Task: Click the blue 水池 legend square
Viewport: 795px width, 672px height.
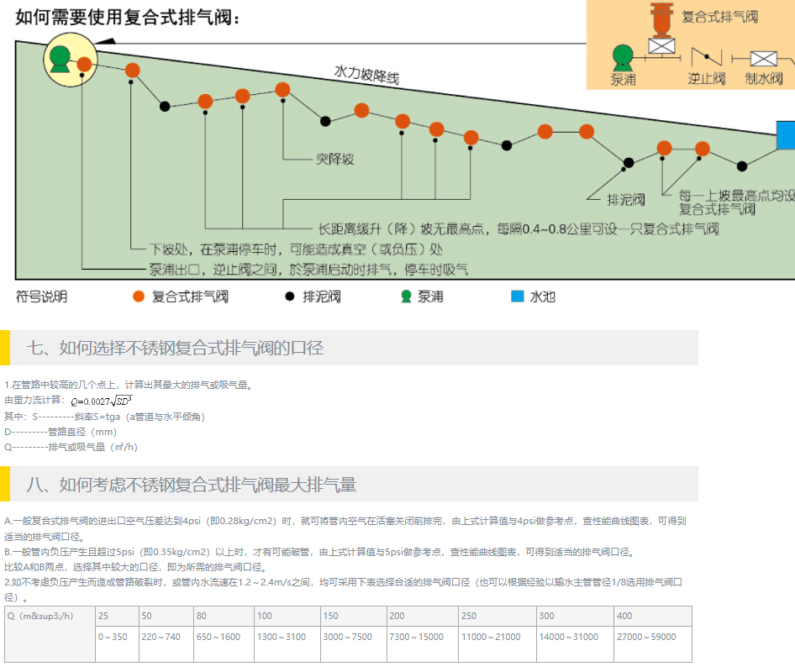Action: 518,297
